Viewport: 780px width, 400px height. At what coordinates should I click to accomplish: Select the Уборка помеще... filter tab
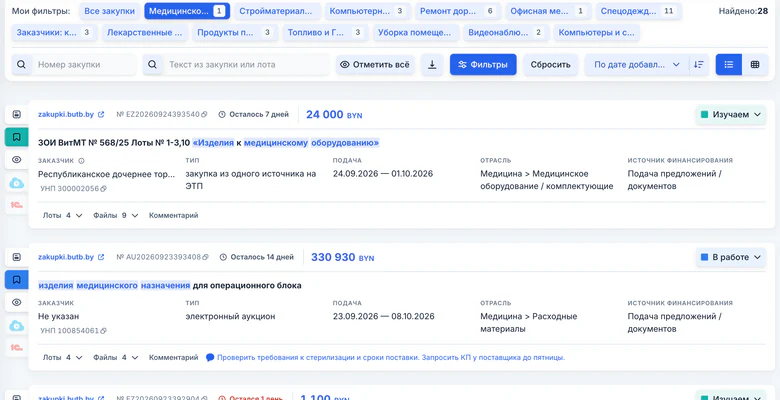point(415,32)
